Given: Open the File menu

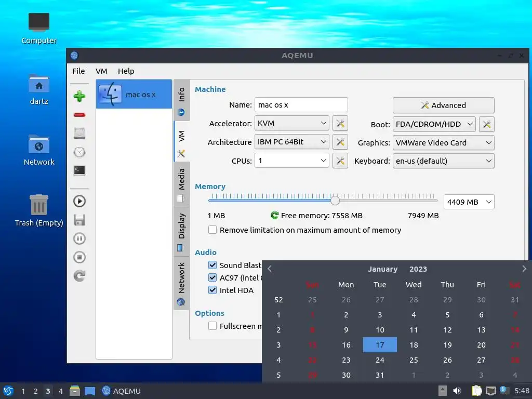Looking at the screenshot, I should coord(78,71).
